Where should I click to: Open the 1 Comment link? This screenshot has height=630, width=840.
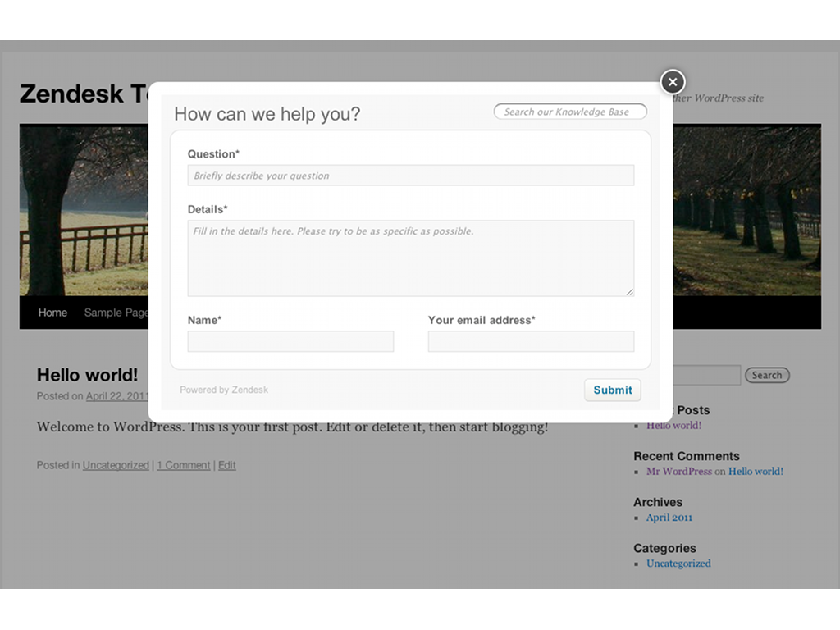[184, 465]
